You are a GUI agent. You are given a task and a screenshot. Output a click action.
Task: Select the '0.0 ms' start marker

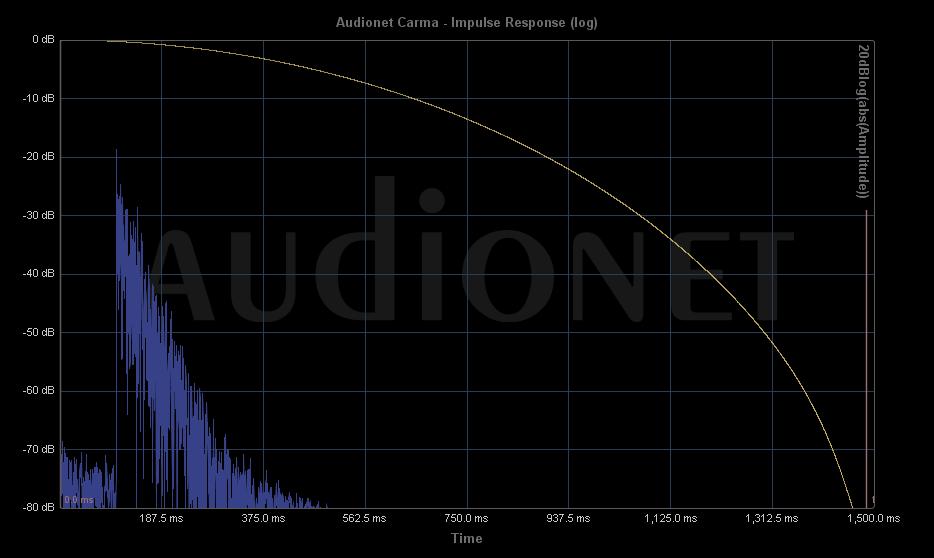(x=79, y=500)
